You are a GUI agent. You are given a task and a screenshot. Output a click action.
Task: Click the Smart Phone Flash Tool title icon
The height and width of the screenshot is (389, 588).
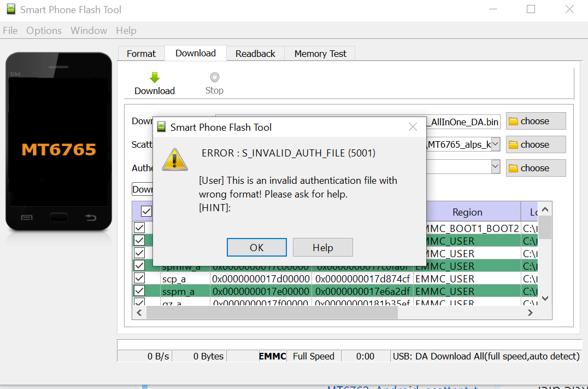click(11, 9)
